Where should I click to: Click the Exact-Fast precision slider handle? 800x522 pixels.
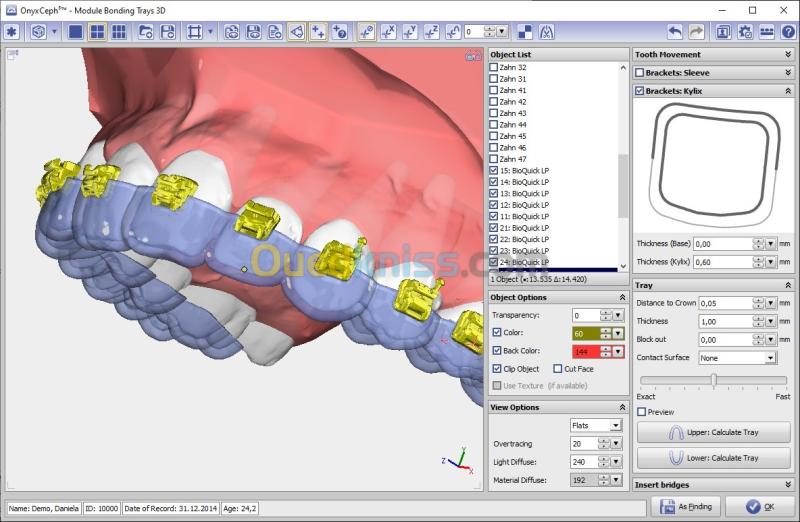(x=714, y=379)
